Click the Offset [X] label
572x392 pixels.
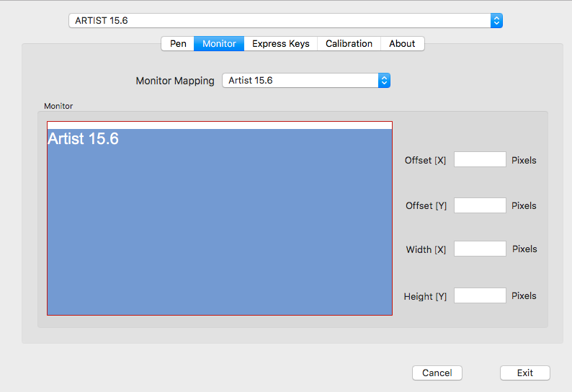tap(425, 160)
